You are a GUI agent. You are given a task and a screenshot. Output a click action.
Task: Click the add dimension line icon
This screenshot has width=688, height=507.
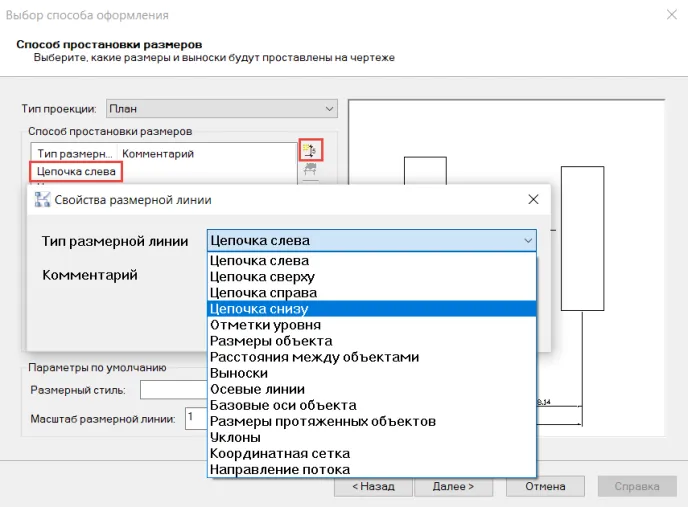(x=310, y=150)
